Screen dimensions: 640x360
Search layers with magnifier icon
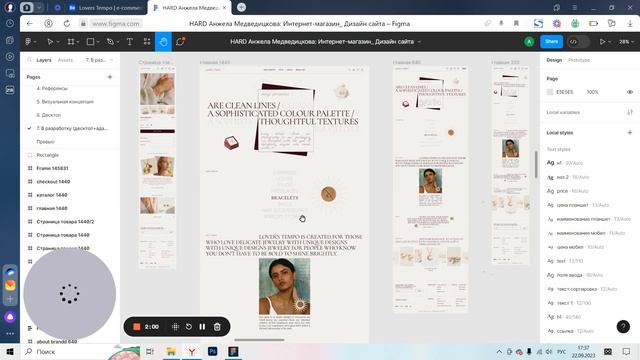tap(29, 60)
